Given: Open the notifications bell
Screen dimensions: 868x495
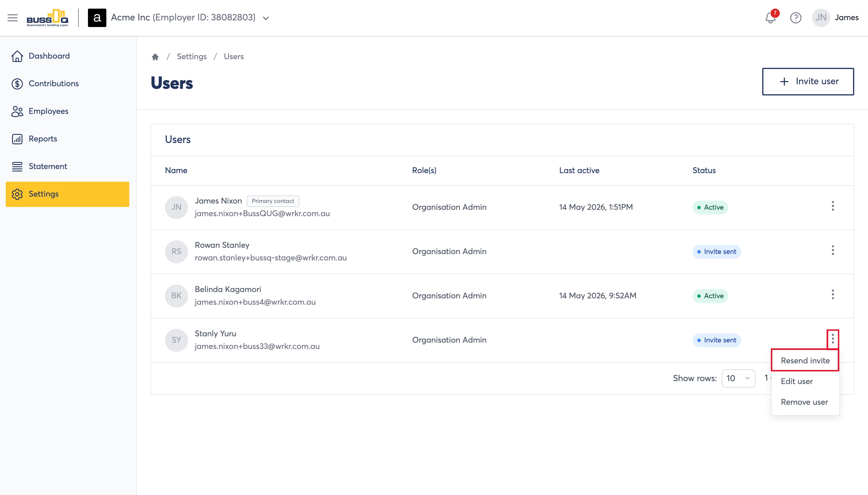Looking at the screenshot, I should 771,17.
